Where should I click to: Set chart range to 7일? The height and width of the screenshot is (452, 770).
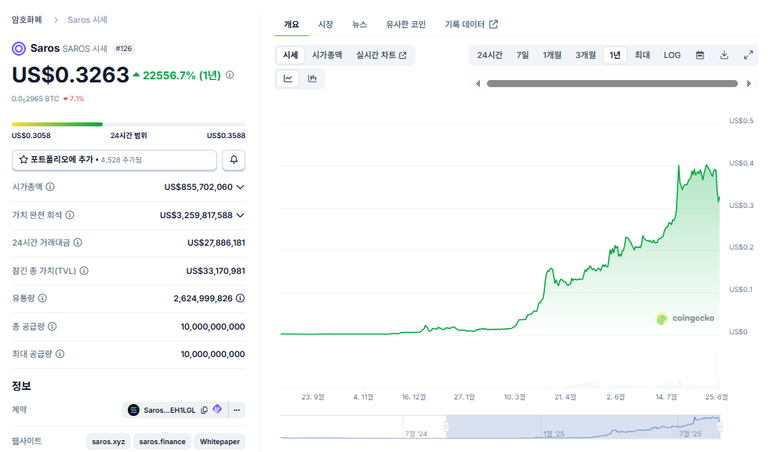(522, 55)
